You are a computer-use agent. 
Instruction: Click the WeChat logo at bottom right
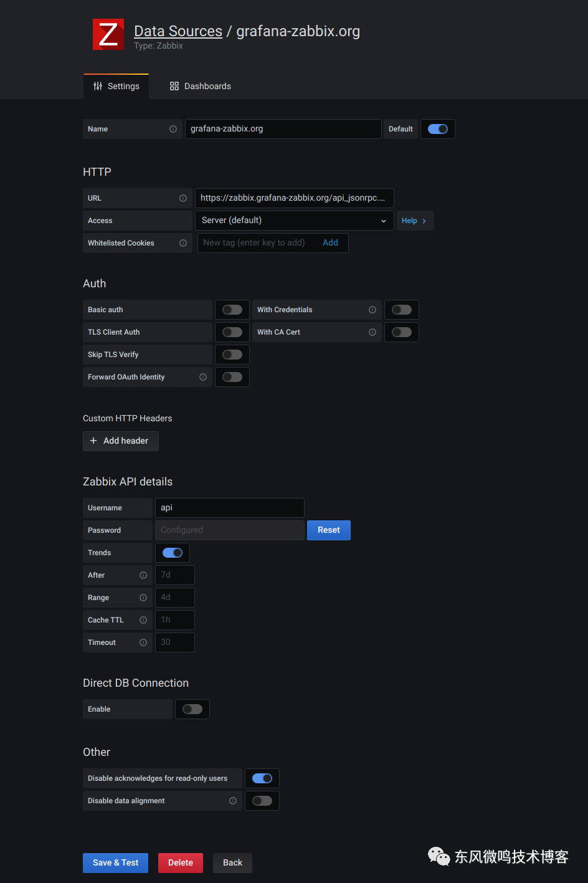point(438,857)
